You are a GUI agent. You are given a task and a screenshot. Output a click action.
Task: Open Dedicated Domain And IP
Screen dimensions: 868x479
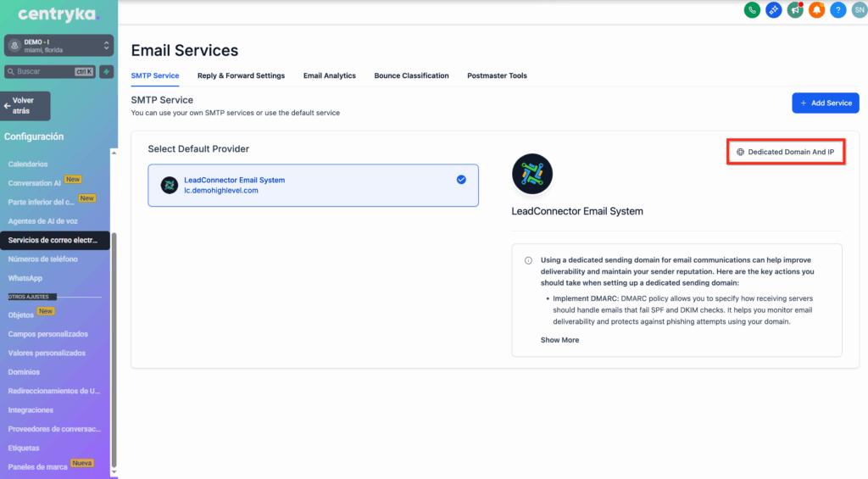pyautogui.click(x=786, y=152)
